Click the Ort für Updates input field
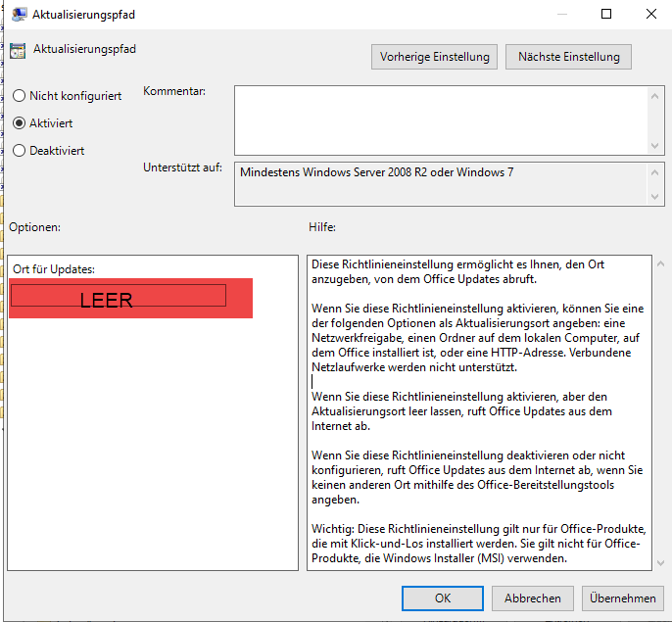The height and width of the screenshot is (622, 672). click(119, 296)
